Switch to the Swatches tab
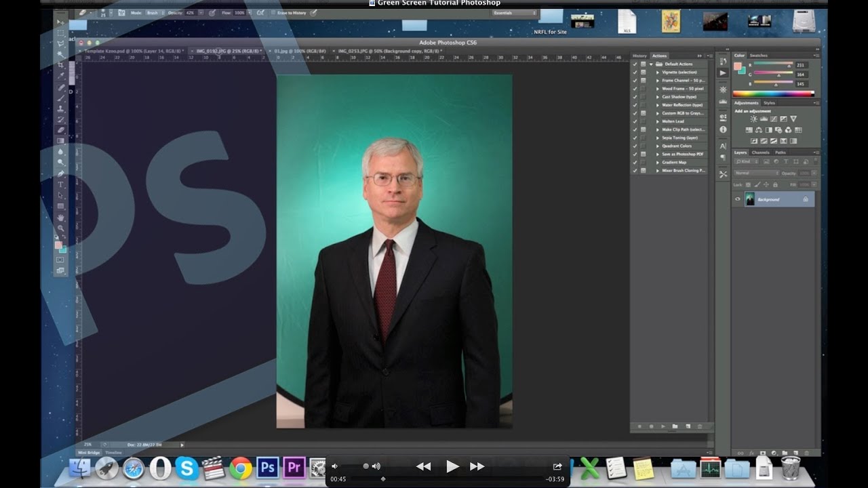This screenshot has width=868, height=488. click(x=759, y=56)
